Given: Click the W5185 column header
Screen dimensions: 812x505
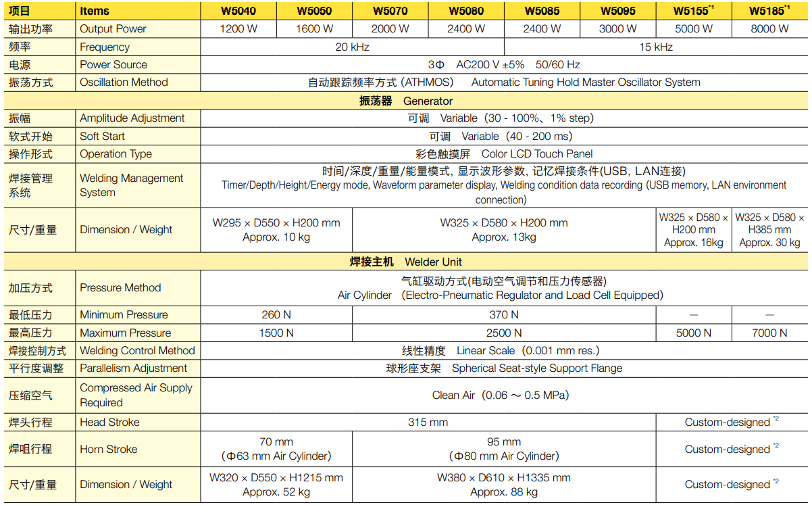Looking at the screenshot, I should tap(769, 11).
